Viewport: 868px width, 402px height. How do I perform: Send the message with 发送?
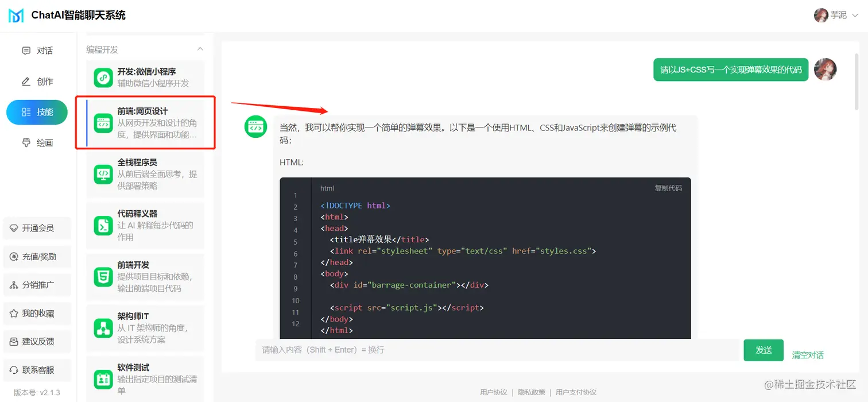coord(764,350)
